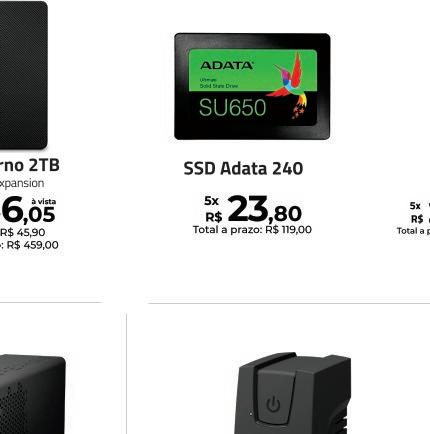The height and width of the screenshot is (434, 430).
Task: Open the SSD Adata 240 product title
Action: tap(243, 168)
